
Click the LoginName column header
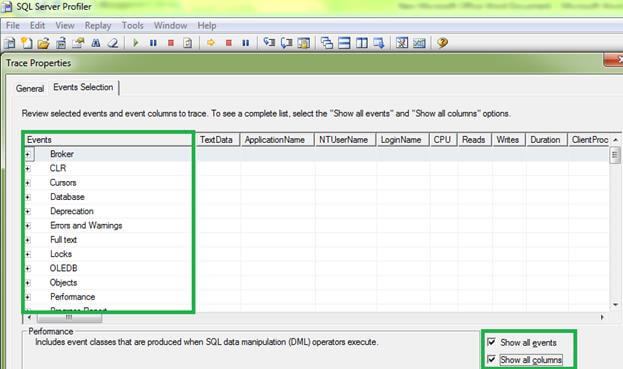tap(403, 140)
